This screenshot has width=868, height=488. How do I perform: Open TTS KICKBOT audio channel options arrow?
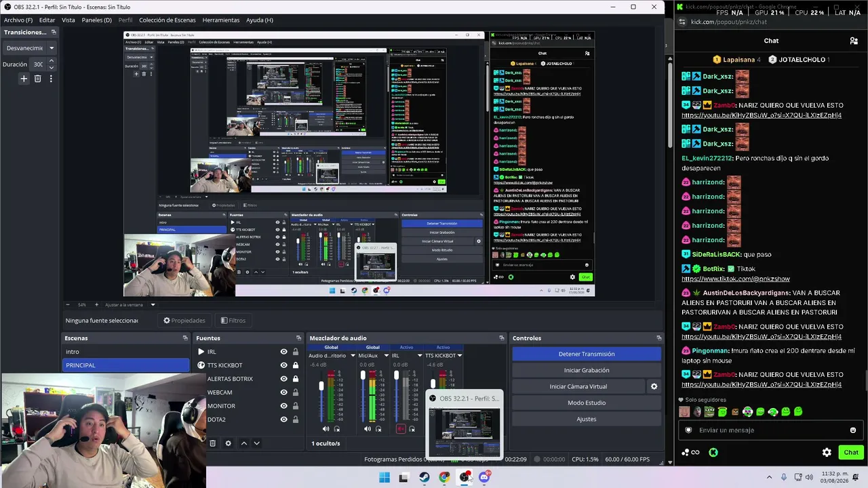pos(460,356)
